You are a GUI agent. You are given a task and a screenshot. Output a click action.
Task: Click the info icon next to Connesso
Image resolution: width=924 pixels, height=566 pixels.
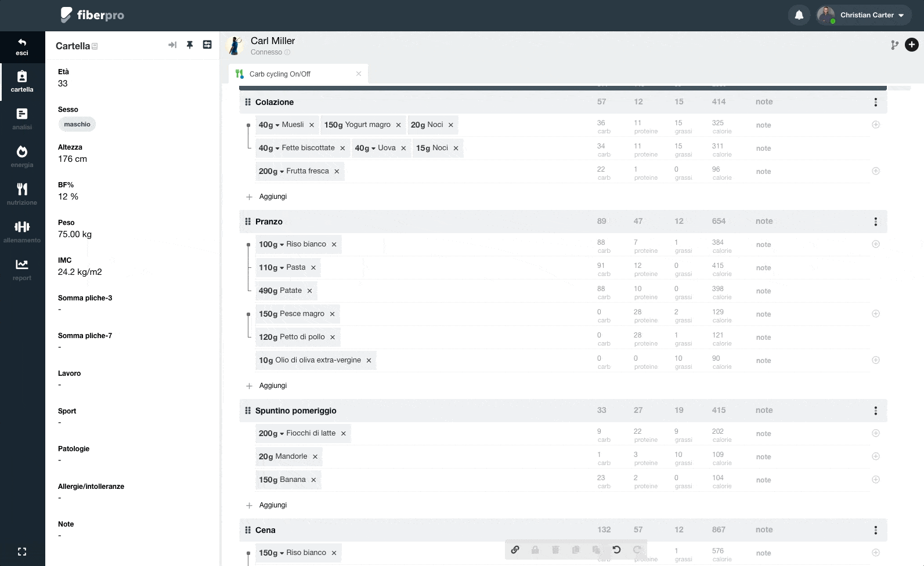pos(287,52)
